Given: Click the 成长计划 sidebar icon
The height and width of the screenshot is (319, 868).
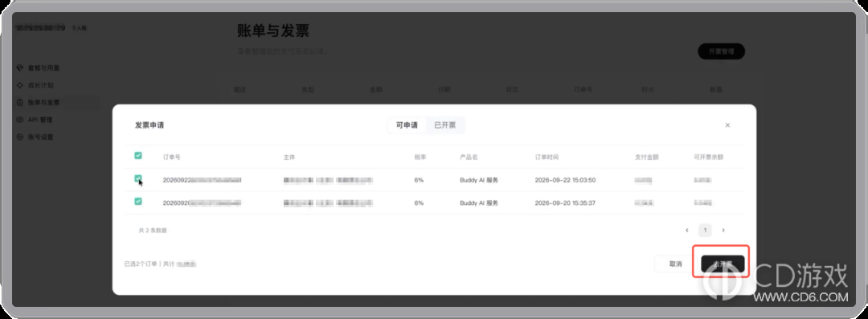Looking at the screenshot, I should pyautogui.click(x=20, y=85).
